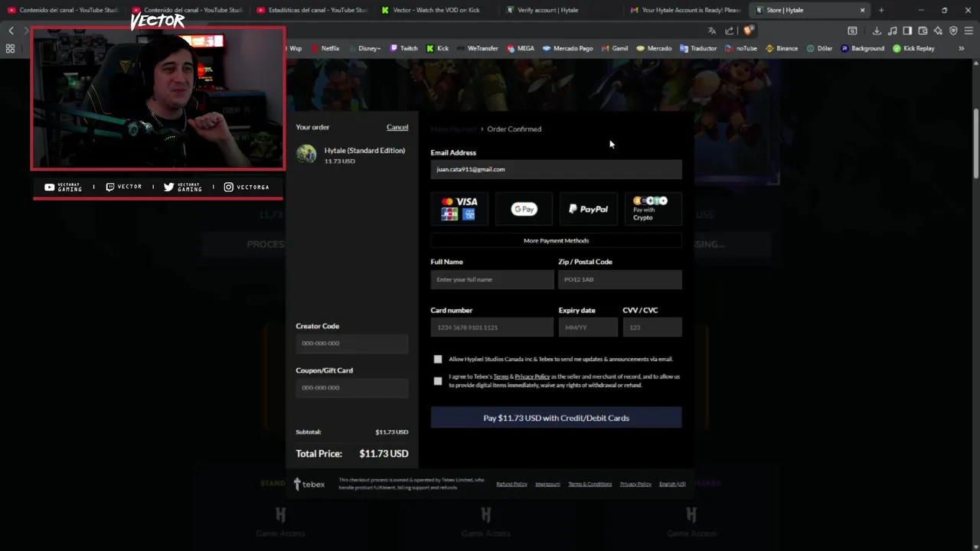The image size is (980, 551).
Task: Select Visa card payment method
Action: 459,209
